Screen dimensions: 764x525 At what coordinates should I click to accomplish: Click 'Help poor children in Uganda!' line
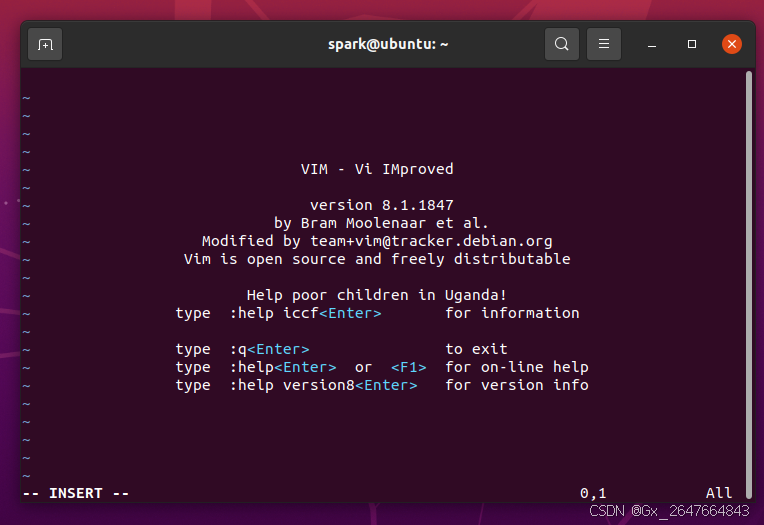point(377,295)
